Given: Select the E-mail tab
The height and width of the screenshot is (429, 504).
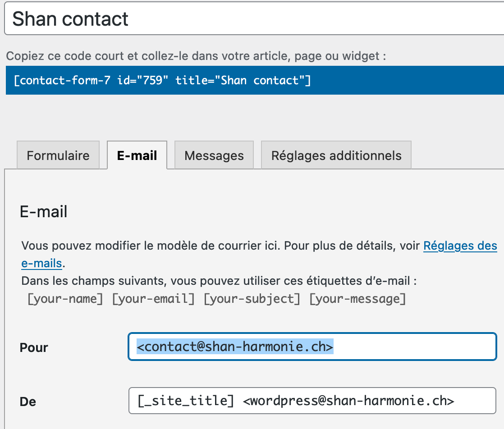Looking at the screenshot, I should coord(137,155).
